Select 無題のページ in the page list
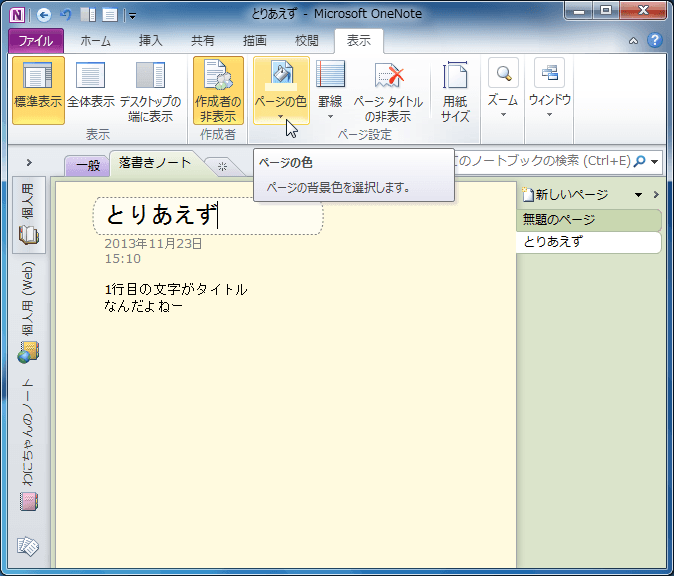 [588, 220]
